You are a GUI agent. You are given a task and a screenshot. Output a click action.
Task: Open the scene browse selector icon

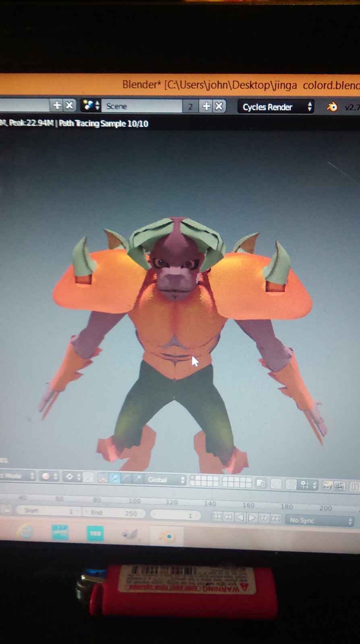91,105
